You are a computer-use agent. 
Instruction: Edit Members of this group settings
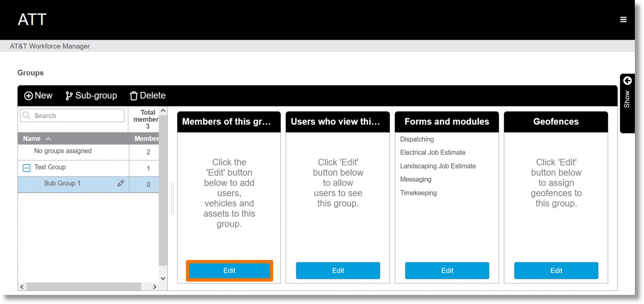coord(229,270)
